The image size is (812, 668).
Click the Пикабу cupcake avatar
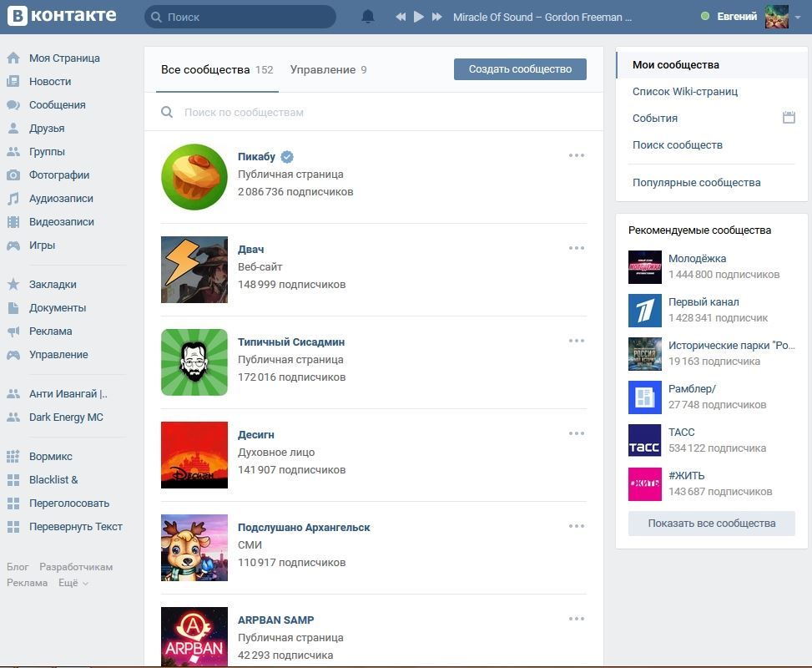(194, 177)
